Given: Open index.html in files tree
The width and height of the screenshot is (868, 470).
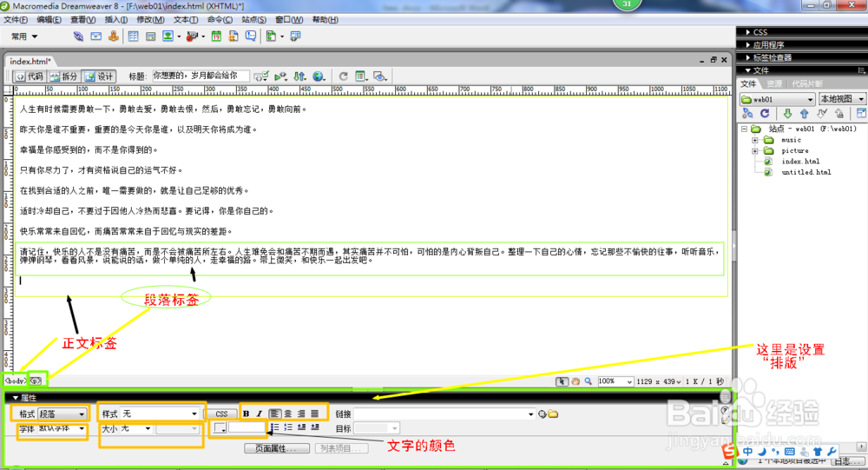Looking at the screenshot, I should pyautogui.click(x=800, y=162).
